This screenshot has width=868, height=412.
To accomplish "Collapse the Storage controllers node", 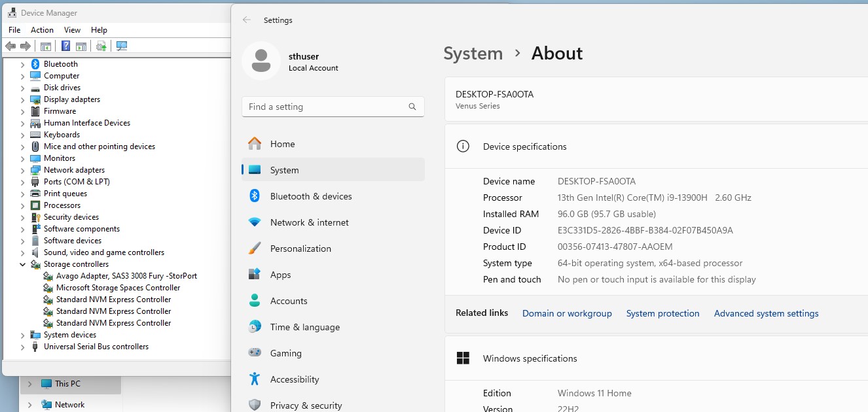I will tap(22, 265).
